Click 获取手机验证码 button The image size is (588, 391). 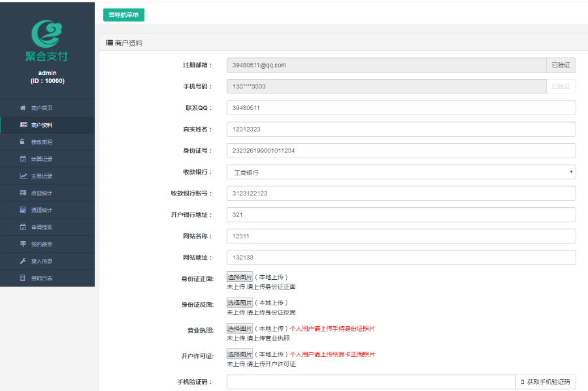(x=546, y=382)
